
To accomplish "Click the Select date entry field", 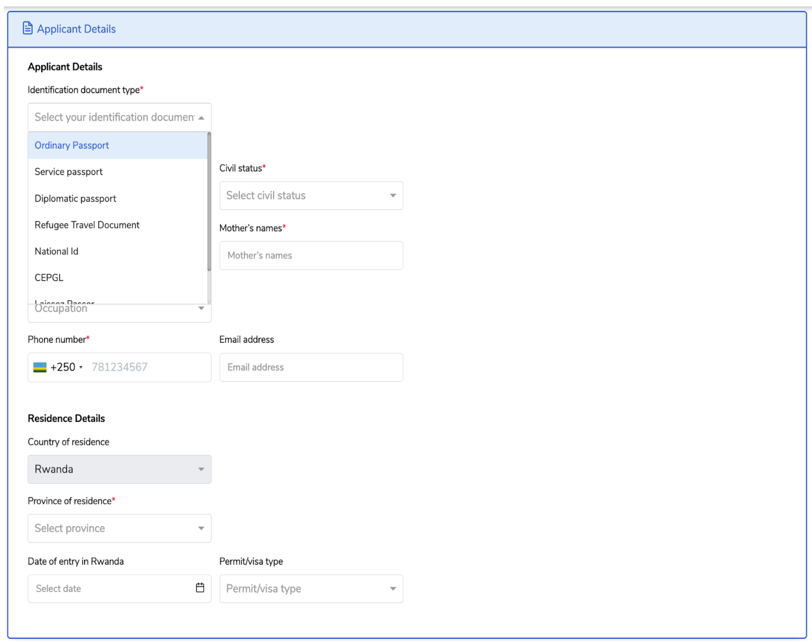I will pyautogui.click(x=119, y=589).
